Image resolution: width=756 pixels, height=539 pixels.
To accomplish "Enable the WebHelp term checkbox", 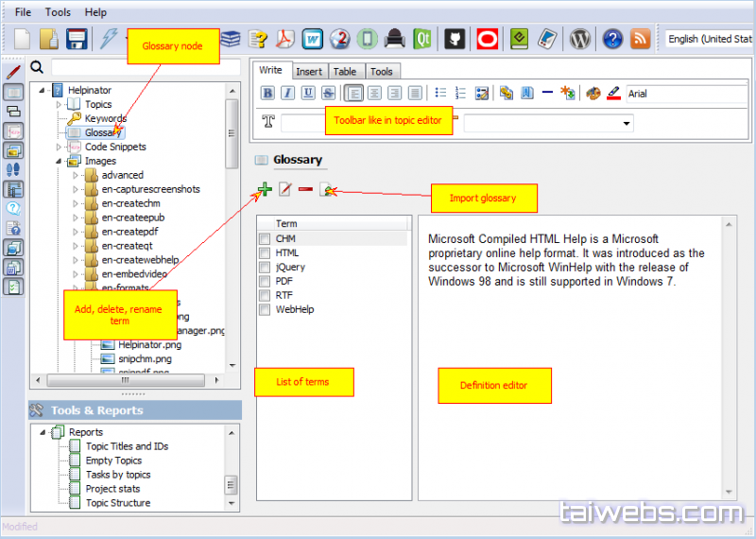I will (265, 310).
